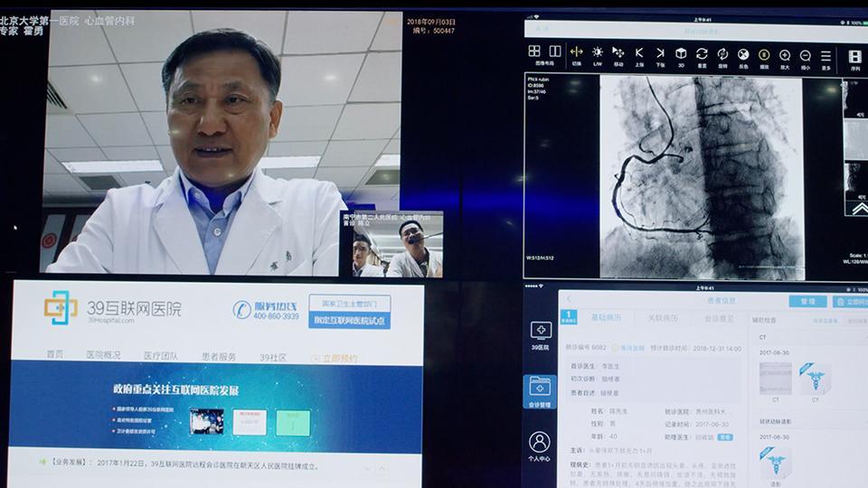Open the 医院概况 nav item
The height and width of the screenshot is (488, 868).
103,354
